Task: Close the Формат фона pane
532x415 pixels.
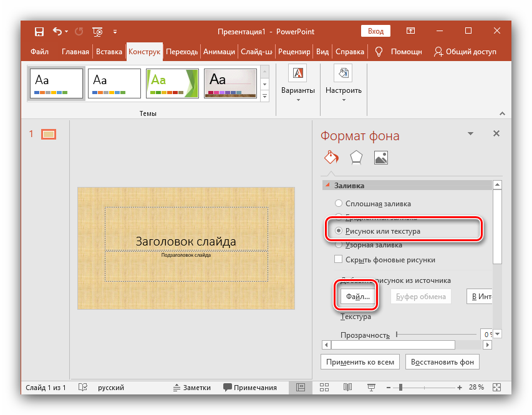Action: click(x=496, y=133)
